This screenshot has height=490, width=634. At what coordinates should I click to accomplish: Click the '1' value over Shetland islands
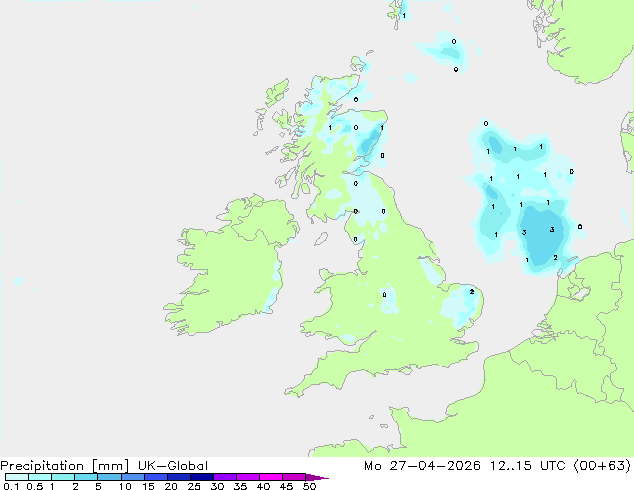[x=404, y=16]
